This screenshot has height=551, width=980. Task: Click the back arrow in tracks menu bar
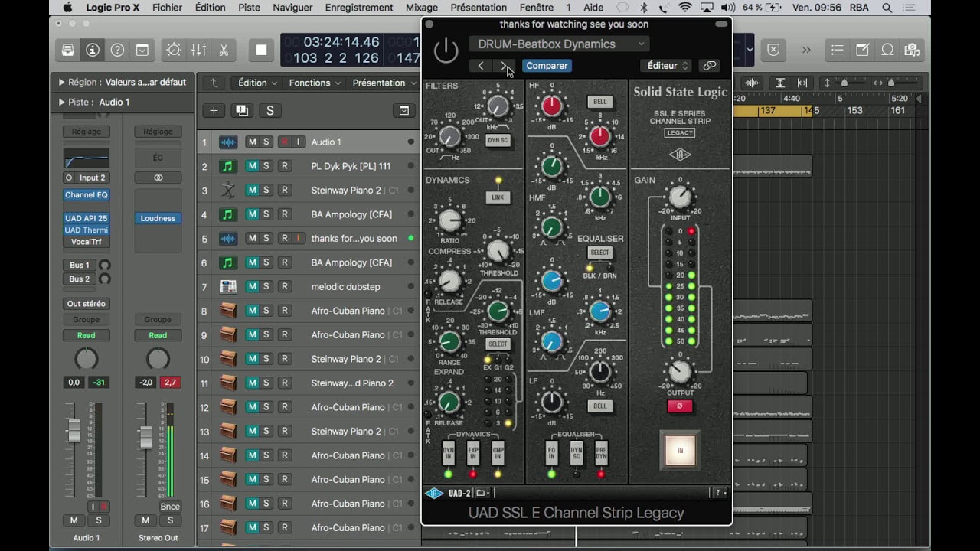(214, 83)
